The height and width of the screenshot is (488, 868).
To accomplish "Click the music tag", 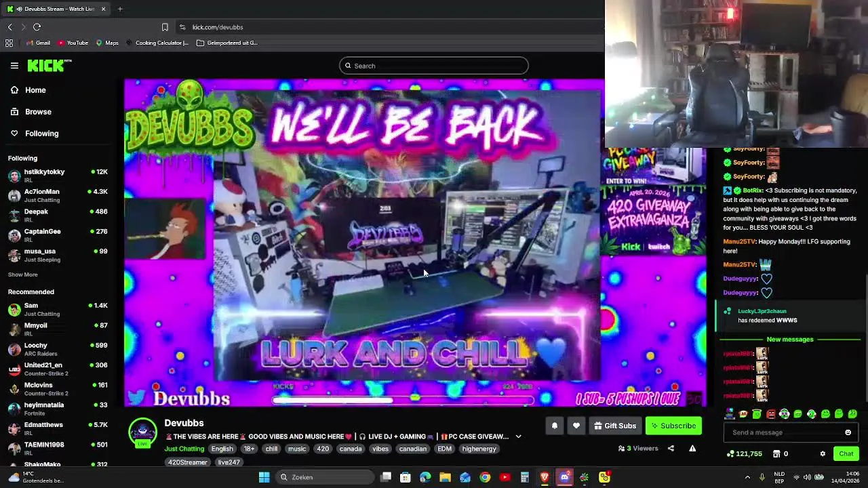I will [x=297, y=449].
